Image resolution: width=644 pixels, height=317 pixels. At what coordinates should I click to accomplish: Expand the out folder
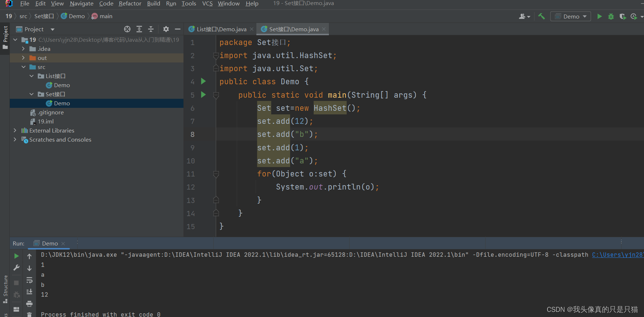pyautogui.click(x=23, y=58)
